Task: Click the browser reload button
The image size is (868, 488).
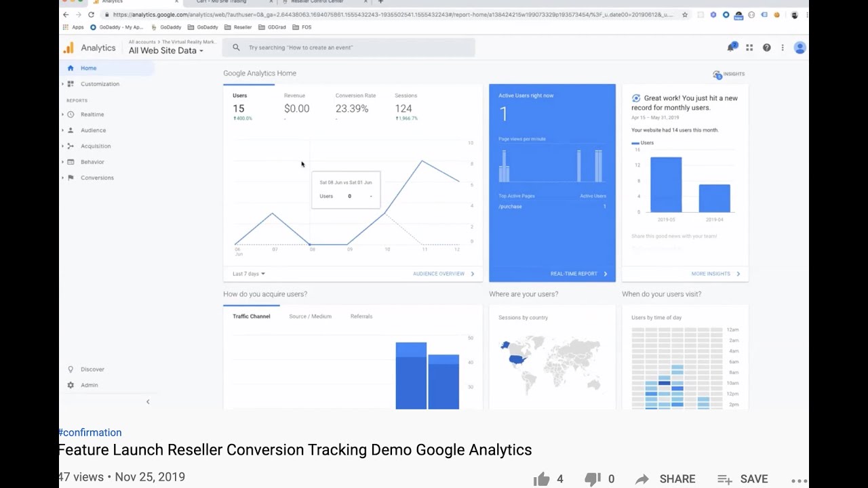Action: [91, 14]
